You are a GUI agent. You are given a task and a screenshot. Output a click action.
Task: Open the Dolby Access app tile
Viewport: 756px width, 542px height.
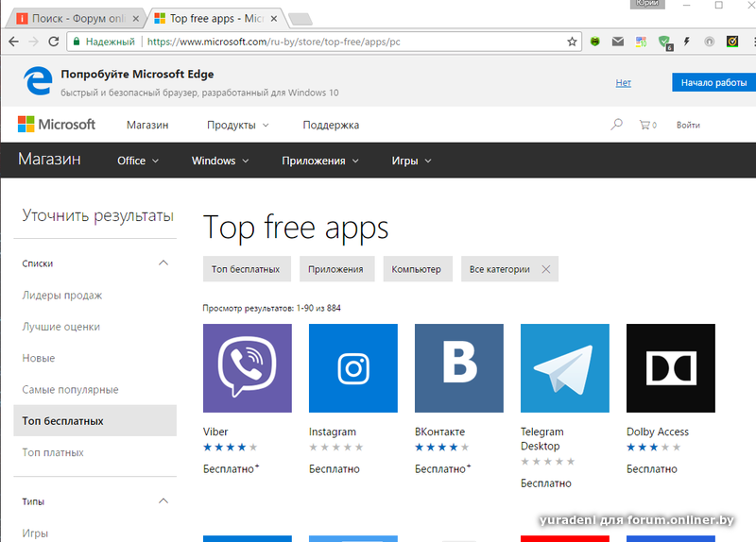pyautogui.click(x=670, y=368)
